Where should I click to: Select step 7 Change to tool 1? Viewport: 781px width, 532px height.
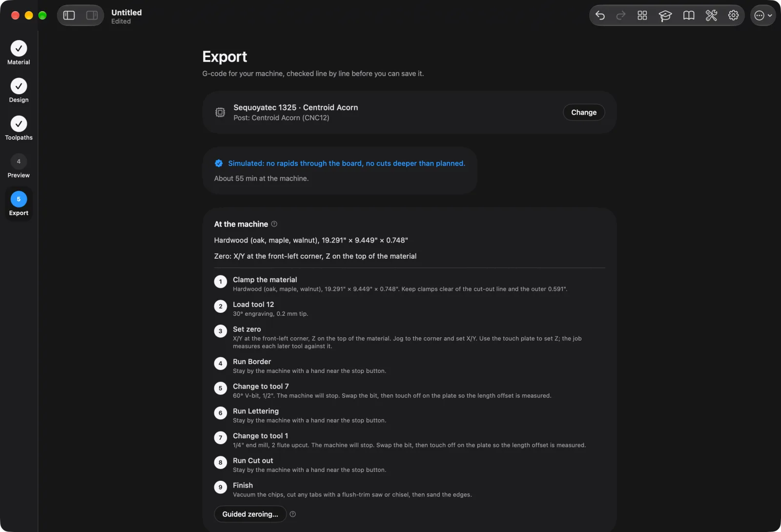coord(409,440)
